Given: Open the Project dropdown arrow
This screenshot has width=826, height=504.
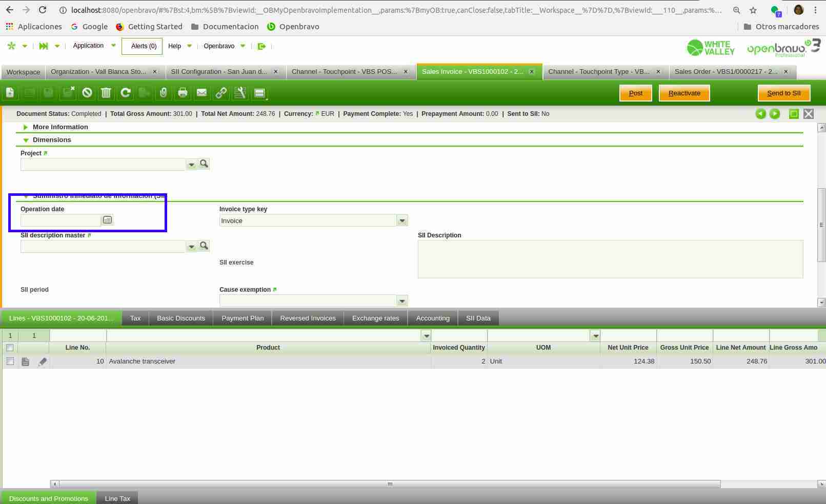Looking at the screenshot, I should click(191, 164).
